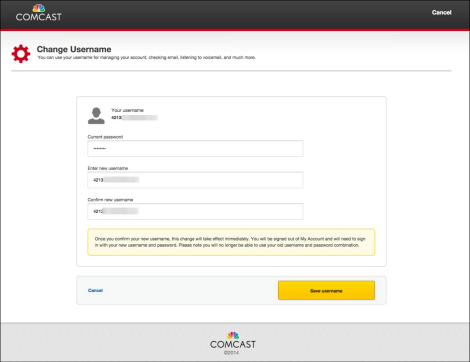Save the new username
The height and width of the screenshot is (362, 470).
click(x=326, y=290)
